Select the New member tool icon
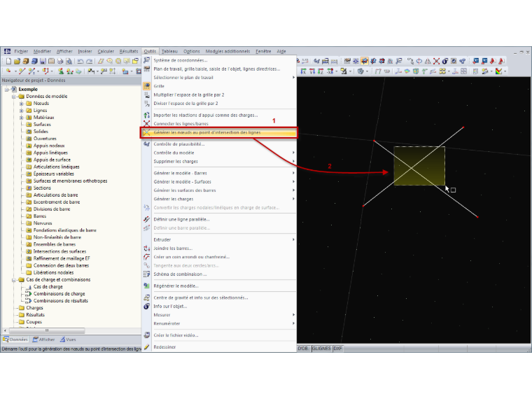Screen dimensions: 532x399 coord(32,71)
